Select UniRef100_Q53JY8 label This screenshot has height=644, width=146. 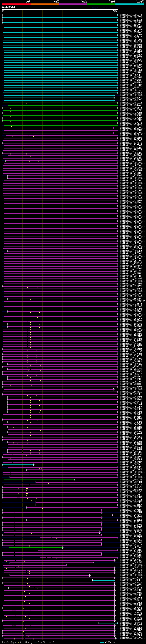(131, 100)
